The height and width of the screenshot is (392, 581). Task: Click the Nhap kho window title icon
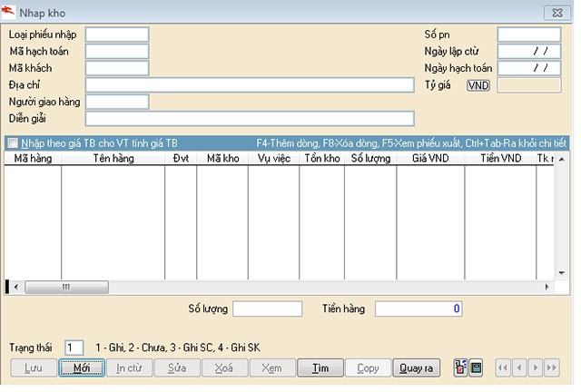click(9, 13)
